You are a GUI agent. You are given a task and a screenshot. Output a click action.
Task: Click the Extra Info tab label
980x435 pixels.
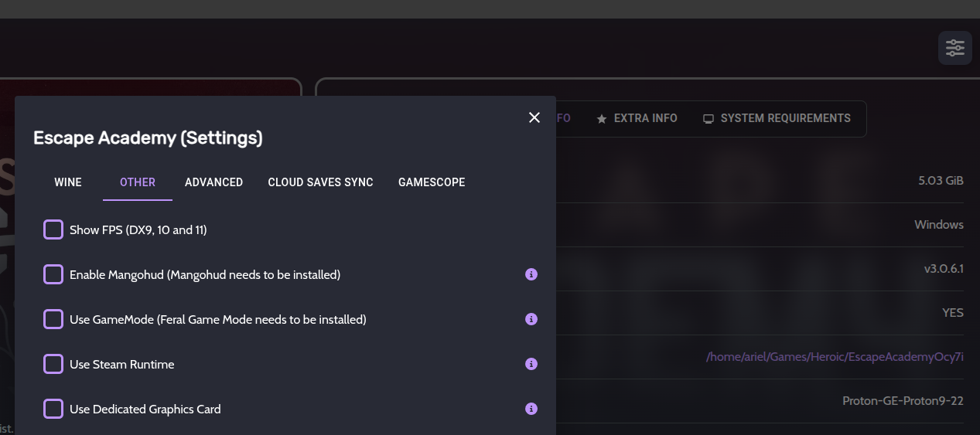pyautogui.click(x=646, y=118)
